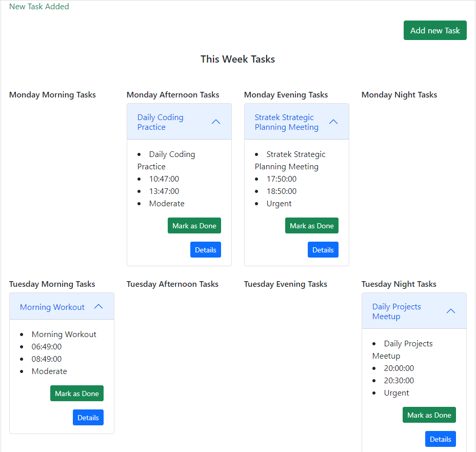Click the chevron icon on Stratek Strategic Planning Meeting

click(333, 122)
